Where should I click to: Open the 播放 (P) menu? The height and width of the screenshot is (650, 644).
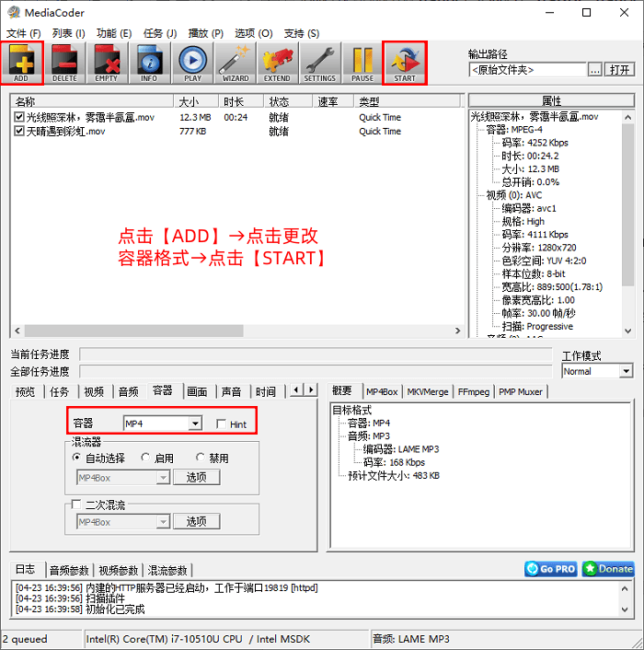[x=205, y=33]
